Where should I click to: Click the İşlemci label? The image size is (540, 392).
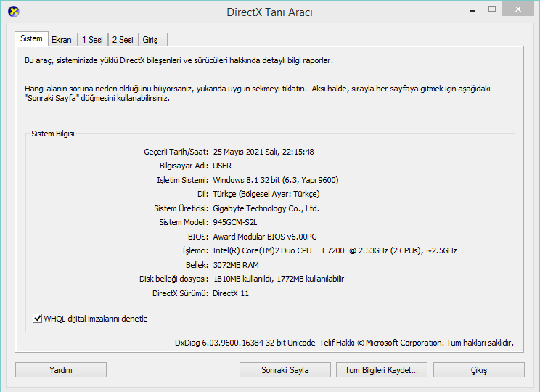pyautogui.click(x=195, y=250)
